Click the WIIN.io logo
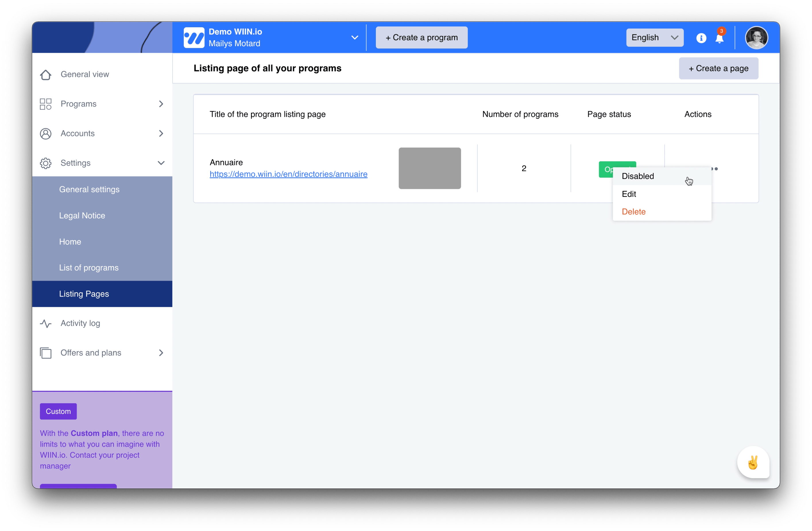This screenshot has height=531, width=812. pos(194,38)
